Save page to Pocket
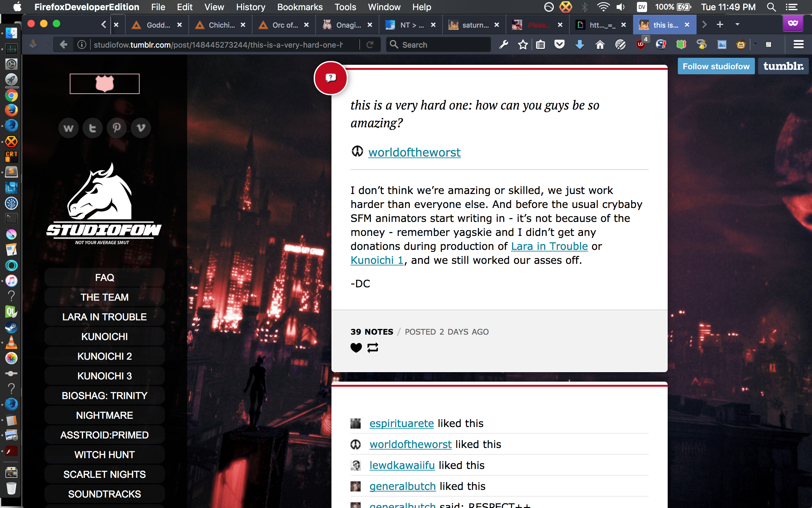The width and height of the screenshot is (812, 508). coord(559,45)
